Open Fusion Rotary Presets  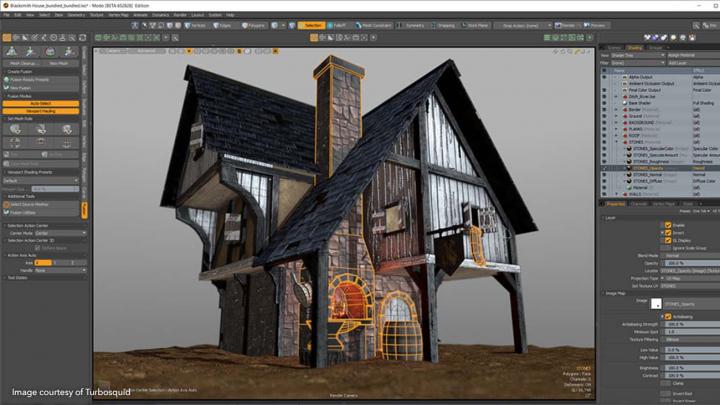pos(41,80)
